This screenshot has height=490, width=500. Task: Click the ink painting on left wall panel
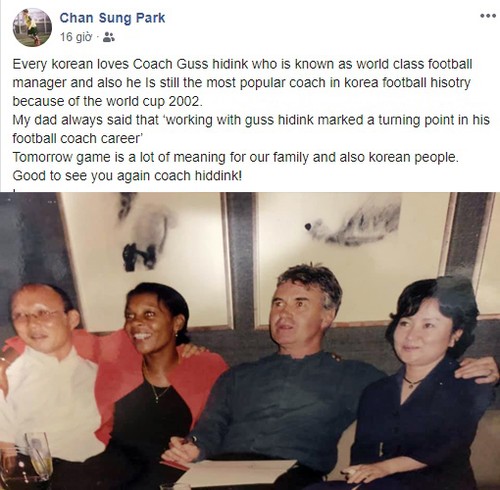click(143, 233)
